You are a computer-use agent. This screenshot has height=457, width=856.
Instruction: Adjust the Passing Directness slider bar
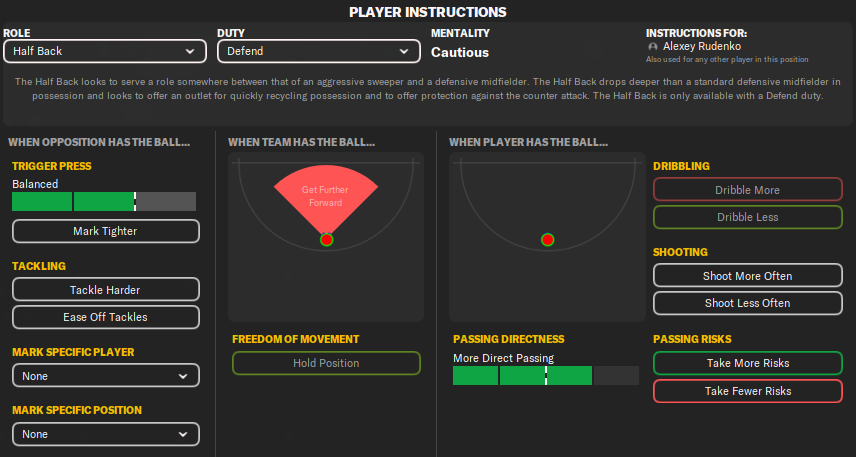click(545, 375)
